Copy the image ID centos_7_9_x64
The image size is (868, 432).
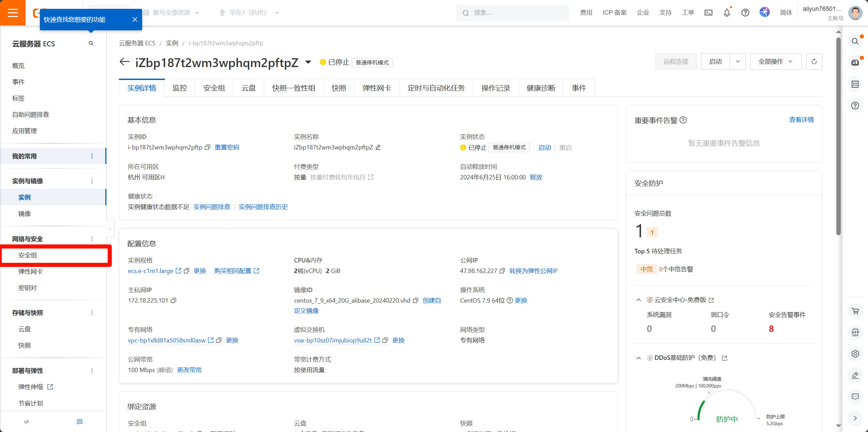pos(415,301)
